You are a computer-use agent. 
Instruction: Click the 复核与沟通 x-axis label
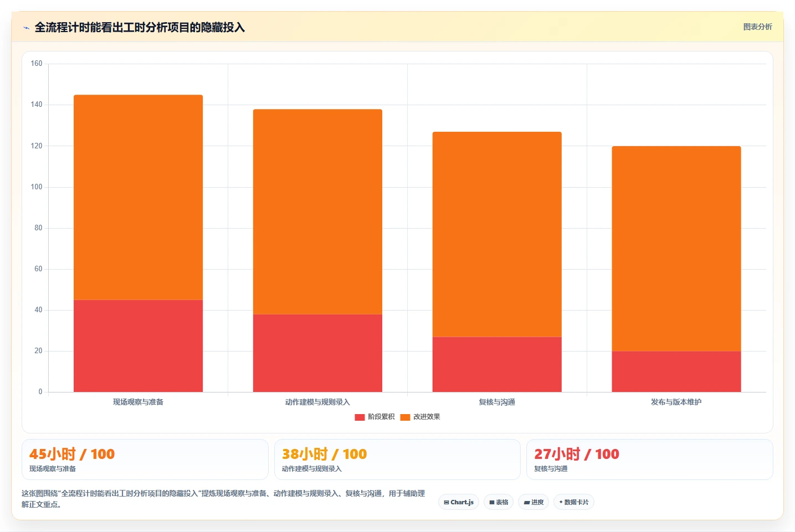tap(497, 402)
